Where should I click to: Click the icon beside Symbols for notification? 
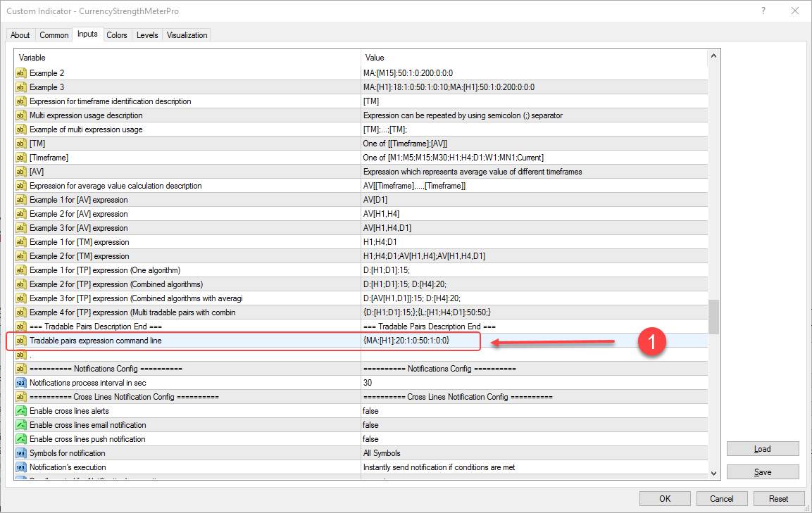tap(20, 453)
